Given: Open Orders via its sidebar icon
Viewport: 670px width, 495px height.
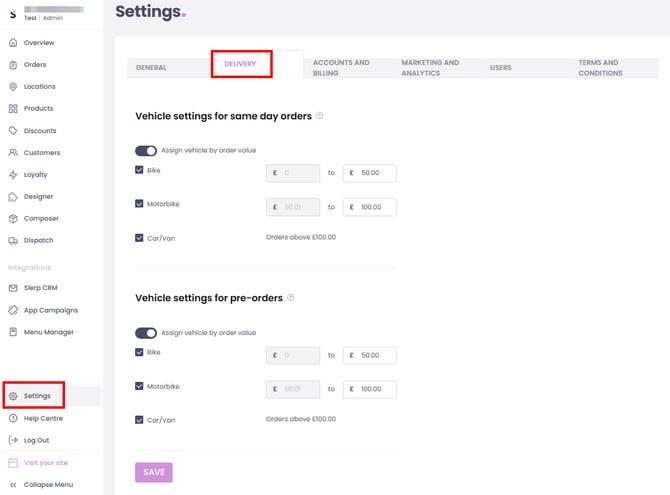Looking at the screenshot, I should tap(13, 65).
